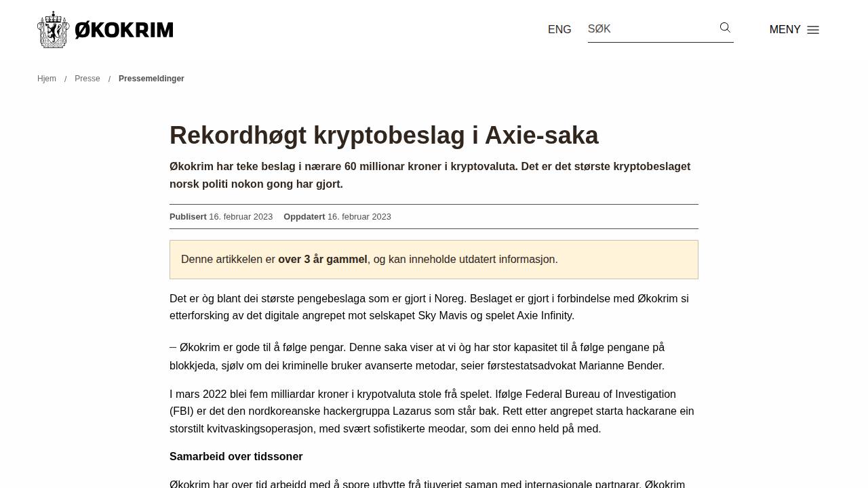
Task: Click the Publisert 16. februar 2023 date
Action: (x=221, y=217)
